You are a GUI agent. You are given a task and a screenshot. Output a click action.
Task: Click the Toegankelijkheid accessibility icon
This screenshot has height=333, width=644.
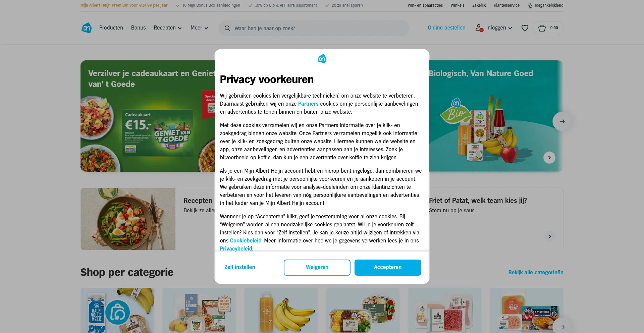click(530, 6)
